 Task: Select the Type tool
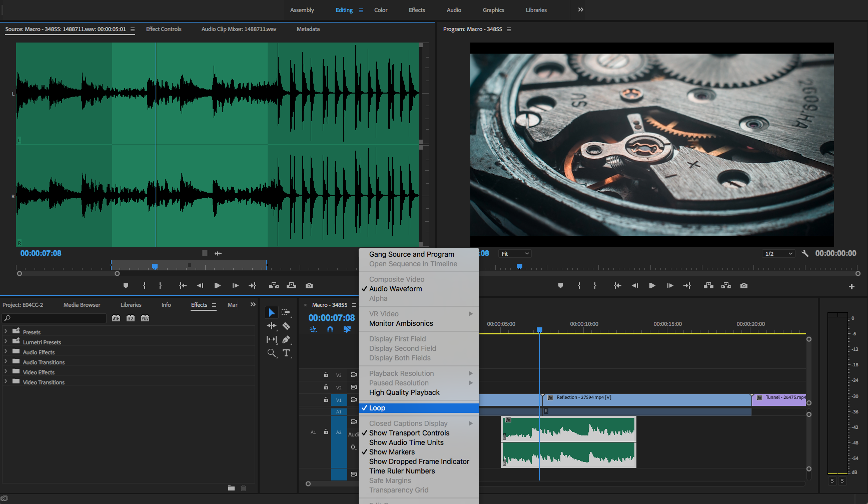[x=286, y=353]
